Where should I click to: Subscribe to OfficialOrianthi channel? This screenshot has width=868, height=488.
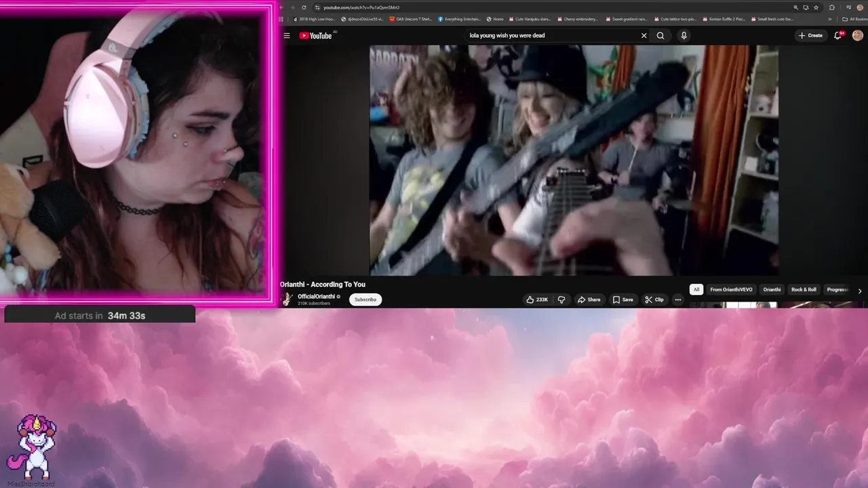coord(366,300)
